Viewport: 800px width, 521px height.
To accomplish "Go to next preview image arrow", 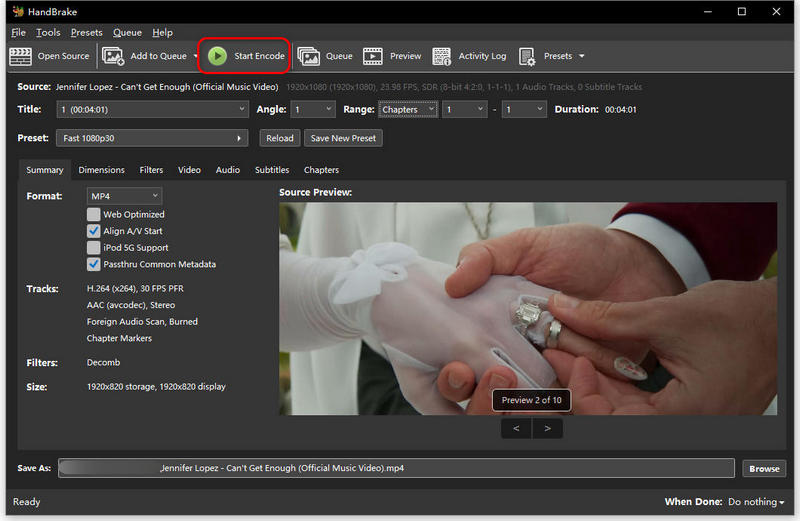I will (547, 428).
